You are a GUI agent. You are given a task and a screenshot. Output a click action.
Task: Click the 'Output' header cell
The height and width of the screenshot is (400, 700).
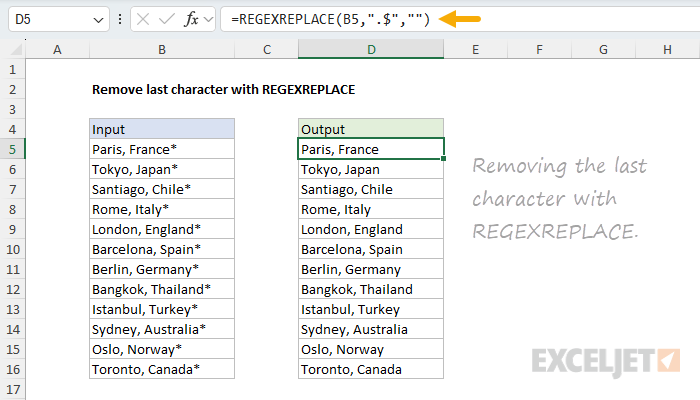coord(371,129)
